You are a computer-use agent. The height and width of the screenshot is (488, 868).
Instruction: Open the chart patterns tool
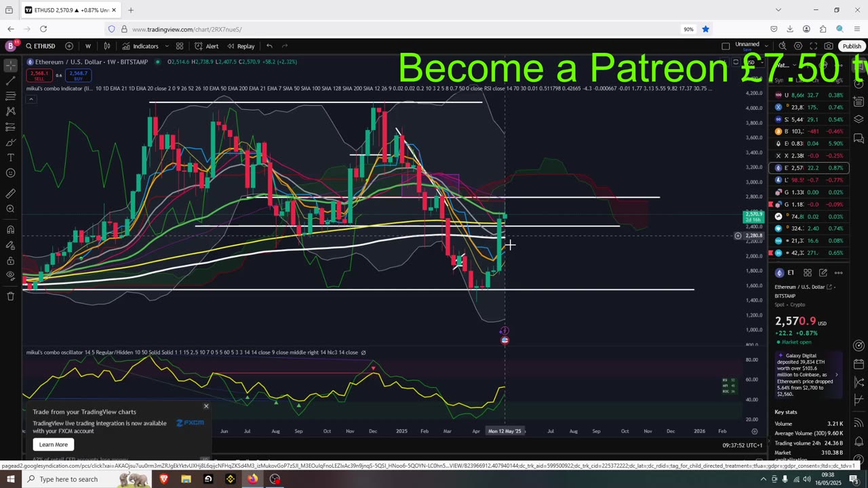[x=10, y=111]
